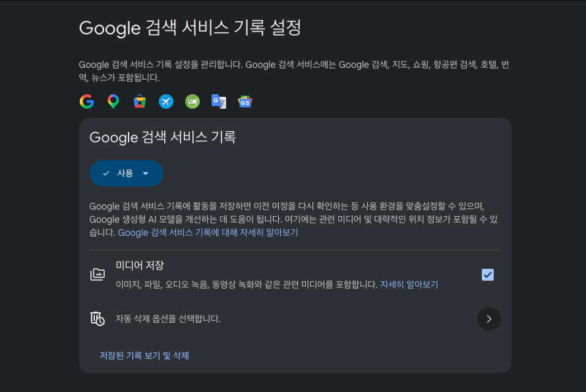Open 저장된 기록 보기 및 삭제 link
Viewport: 586px width, 392px height.
coord(144,355)
